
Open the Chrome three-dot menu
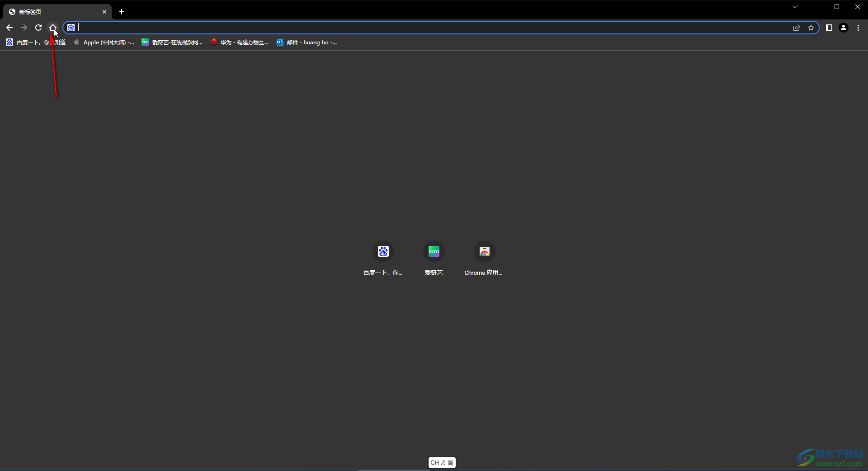tap(858, 28)
